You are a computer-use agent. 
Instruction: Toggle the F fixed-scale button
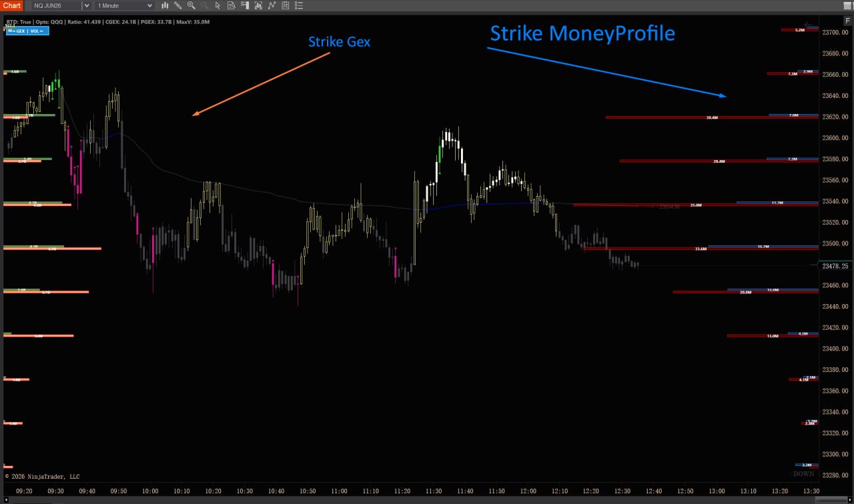pyautogui.click(x=847, y=21)
